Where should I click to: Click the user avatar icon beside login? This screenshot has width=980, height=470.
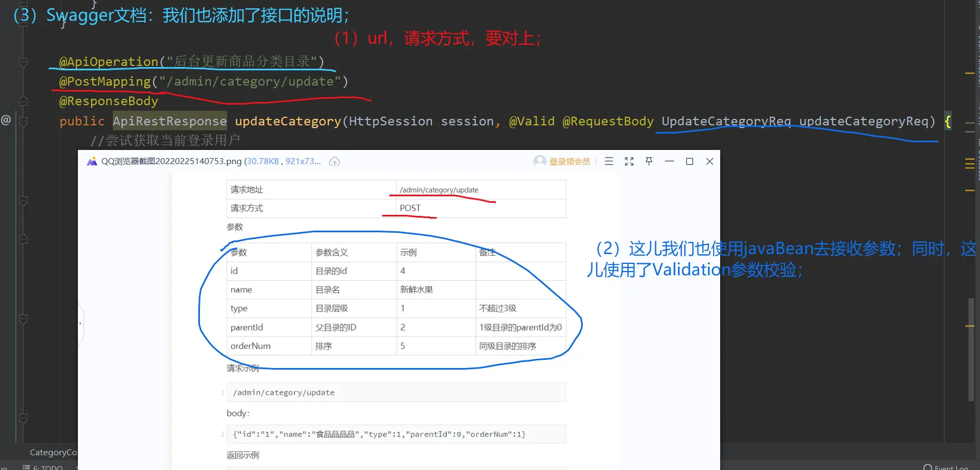[x=539, y=161]
